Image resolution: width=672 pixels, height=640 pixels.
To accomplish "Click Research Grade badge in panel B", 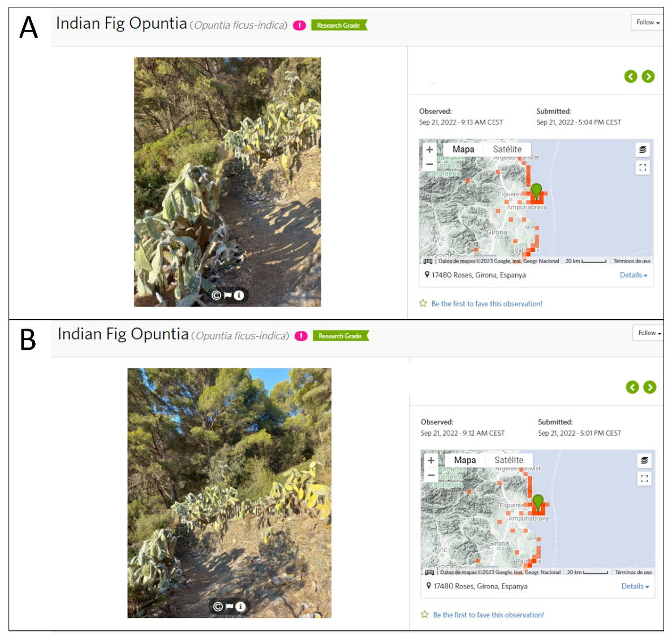I will click(340, 336).
